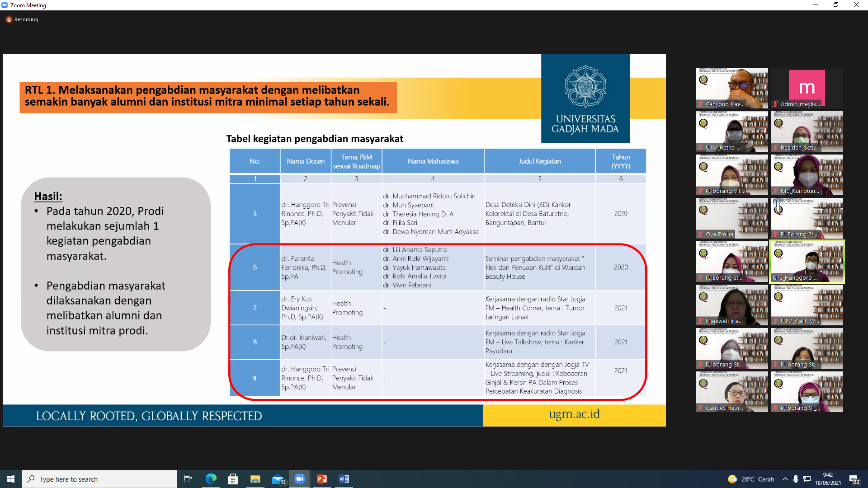Select Cahyono Kae... participant video

pos(732,88)
